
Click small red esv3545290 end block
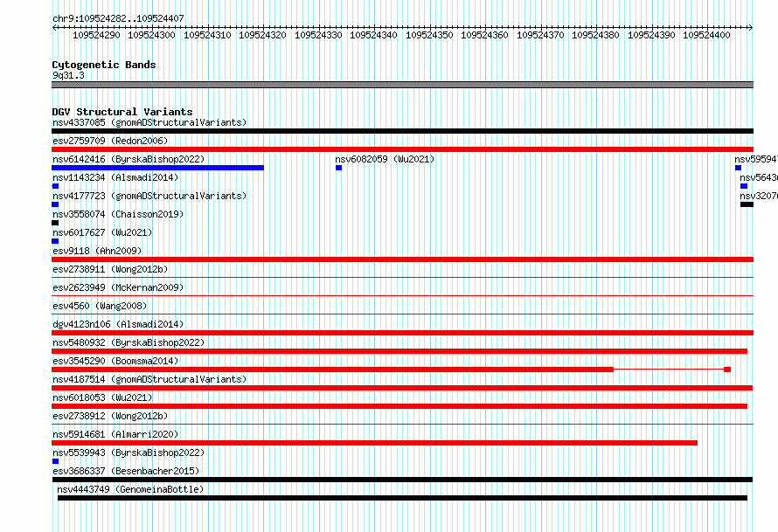(727, 370)
